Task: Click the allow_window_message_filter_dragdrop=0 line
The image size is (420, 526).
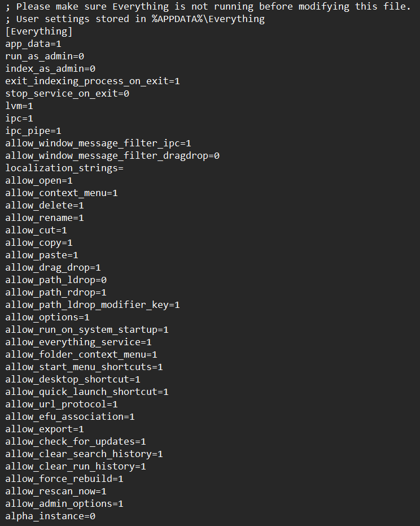Action: point(112,156)
